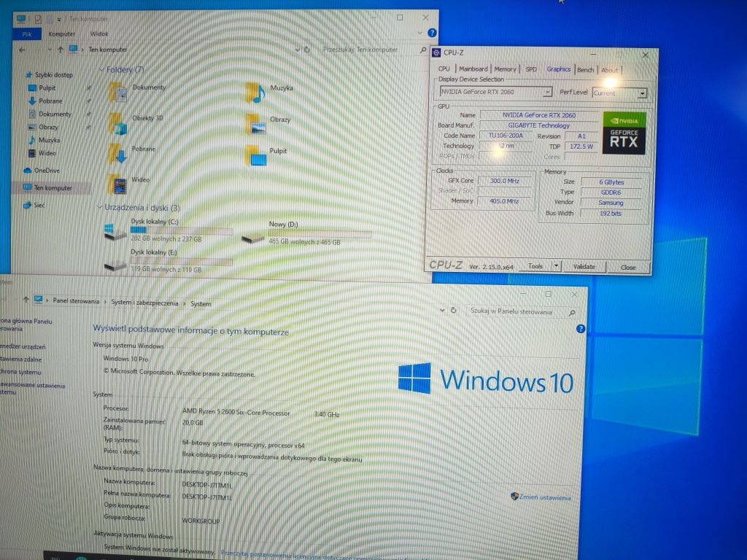This screenshot has height=560, width=747.
Task: Click the Explorer search magnifier icon
Action: pyautogui.click(x=422, y=50)
